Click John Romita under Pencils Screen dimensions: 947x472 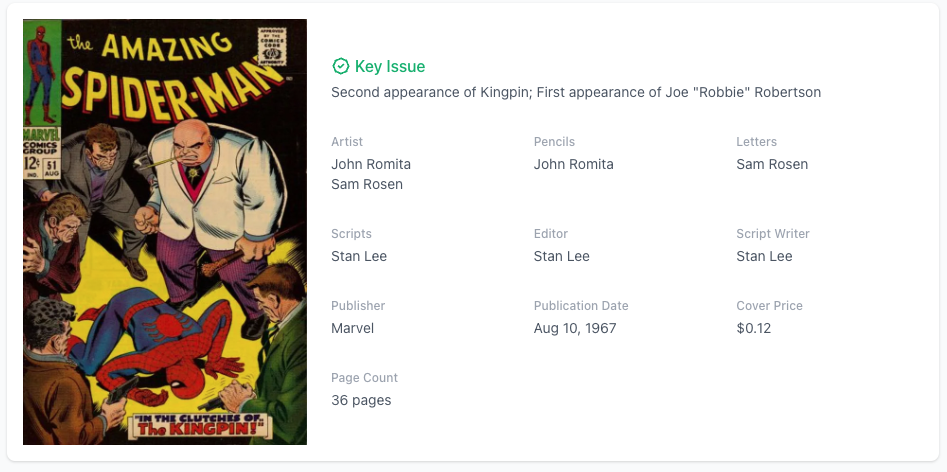tap(574, 164)
